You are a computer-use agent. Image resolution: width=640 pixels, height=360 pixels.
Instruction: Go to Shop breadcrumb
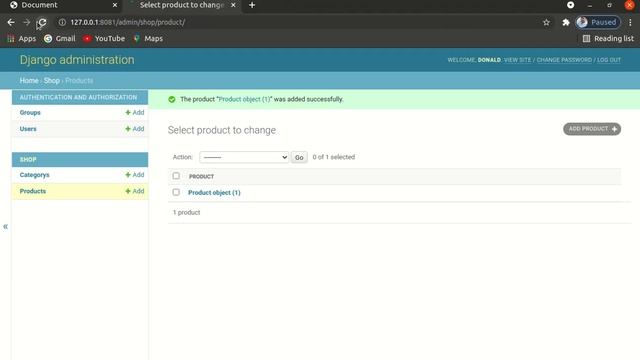[x=52, y=80]
